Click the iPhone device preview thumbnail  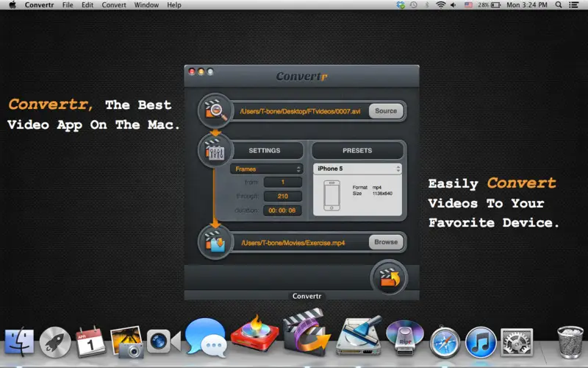(x=332, y=195)
